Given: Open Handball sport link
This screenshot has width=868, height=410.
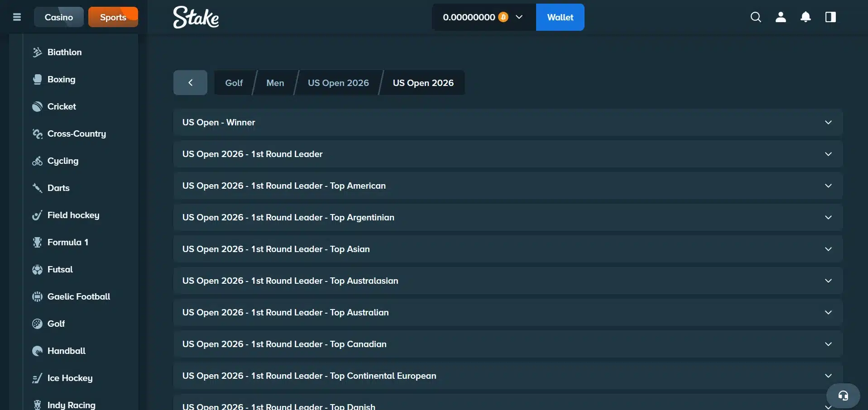Looking at the screenshot, I should pyautogui.click(x=67, y=351).
